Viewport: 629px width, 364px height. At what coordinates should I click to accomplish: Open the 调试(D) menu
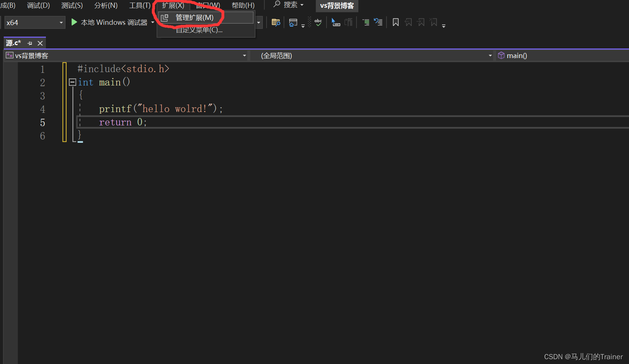39,6
